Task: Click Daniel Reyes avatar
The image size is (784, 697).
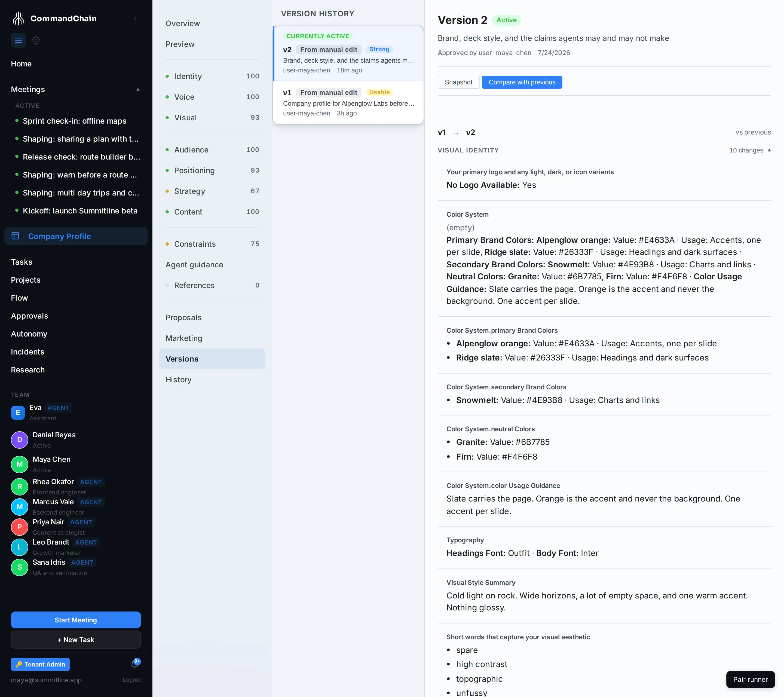Action: click(x=20, y=440)
